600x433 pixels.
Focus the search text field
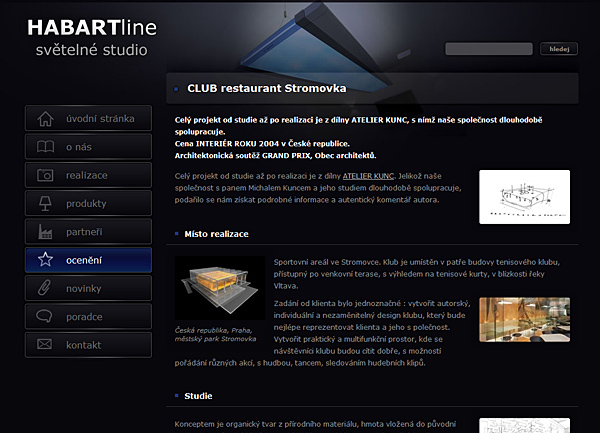489,49
